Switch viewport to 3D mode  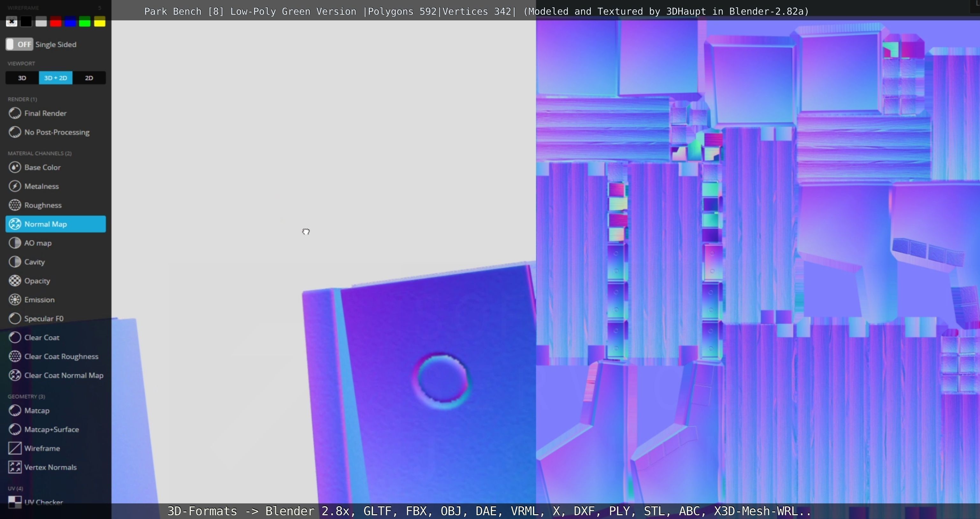pyautogui.click(x=22, y=78)
